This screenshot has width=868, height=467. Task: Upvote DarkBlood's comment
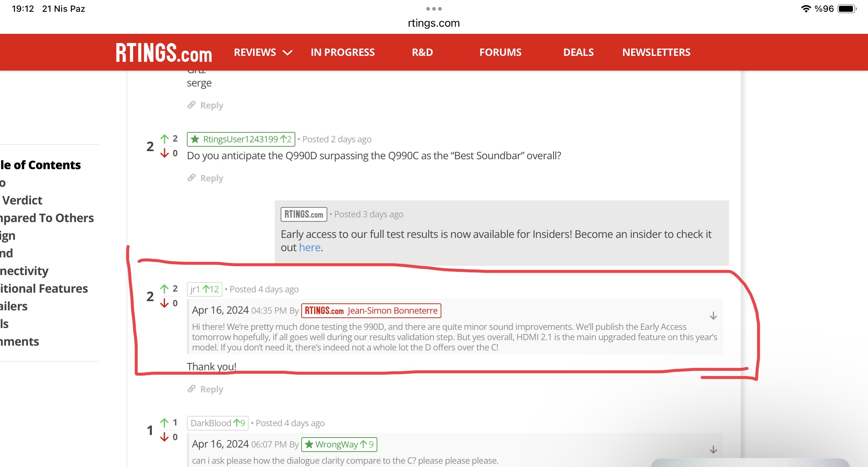pyautogui.click(x=164, y=423)
